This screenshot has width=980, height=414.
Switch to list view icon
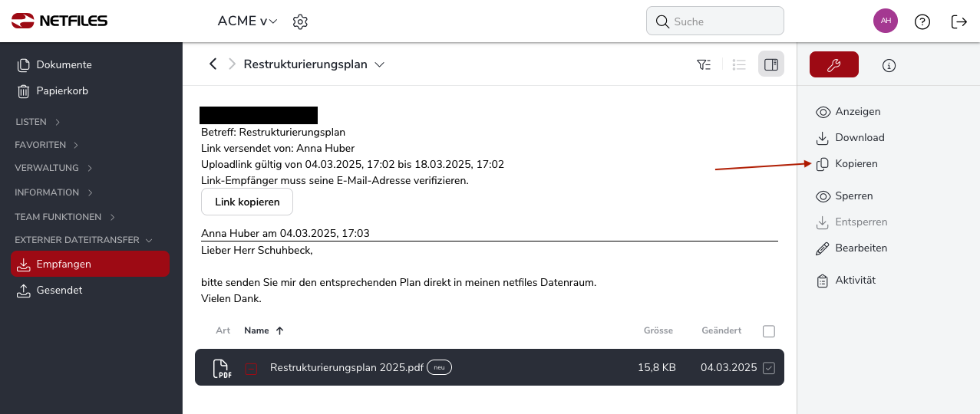(x=740, y=65)
